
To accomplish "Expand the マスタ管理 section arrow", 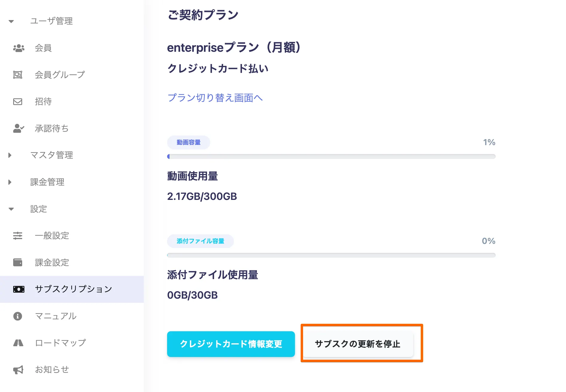I will coord(10,155).
